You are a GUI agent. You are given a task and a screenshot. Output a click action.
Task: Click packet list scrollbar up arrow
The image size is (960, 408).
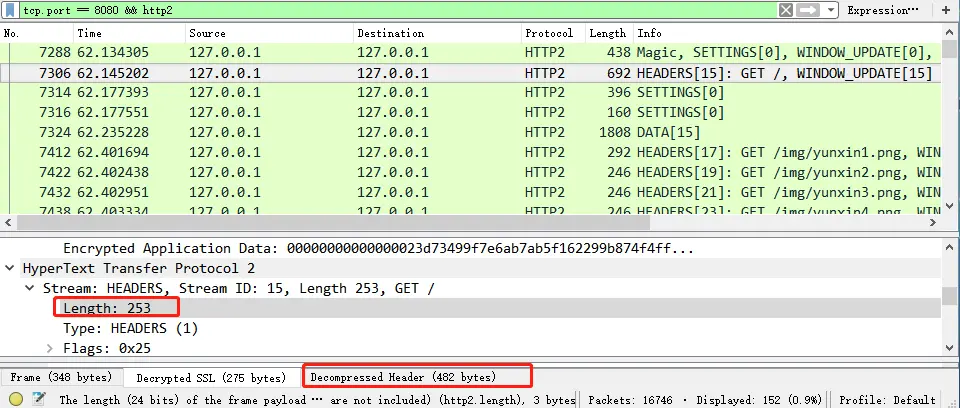coord(950,32)
